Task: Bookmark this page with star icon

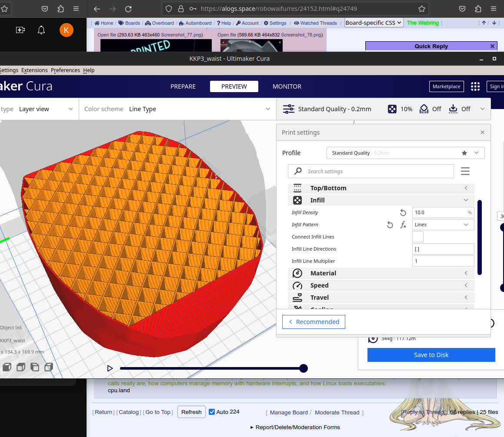Action: coord(422,9)
